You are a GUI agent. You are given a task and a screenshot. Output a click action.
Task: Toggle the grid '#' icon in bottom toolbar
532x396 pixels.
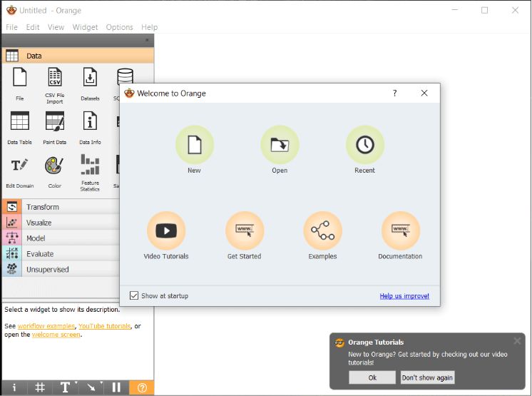pyautogui.click(x=40, y=387)
